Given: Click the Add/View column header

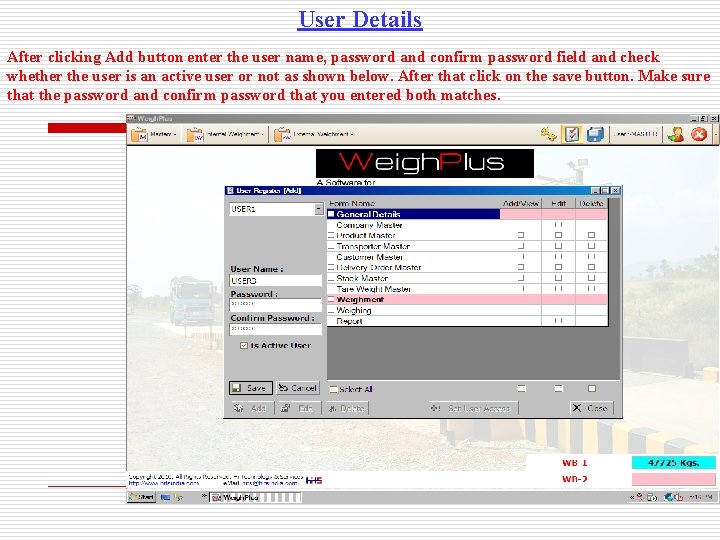Looking at the screenshot, I should (x=521, y=203).
